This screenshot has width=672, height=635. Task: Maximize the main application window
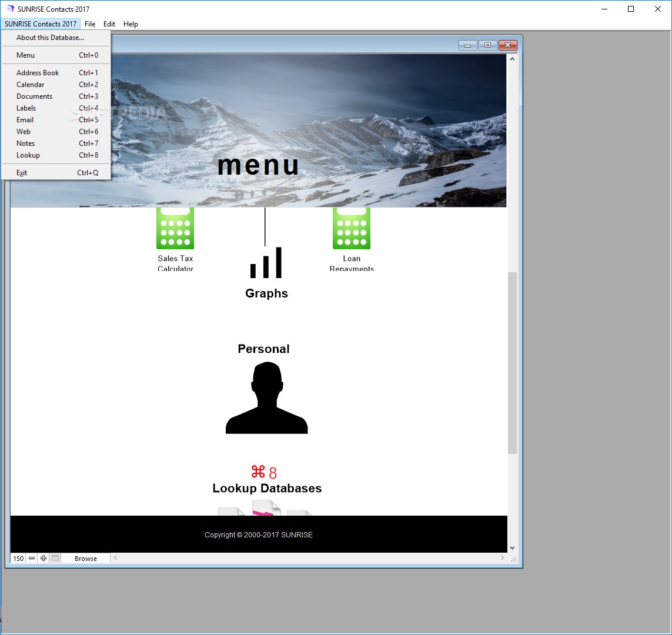631,9
